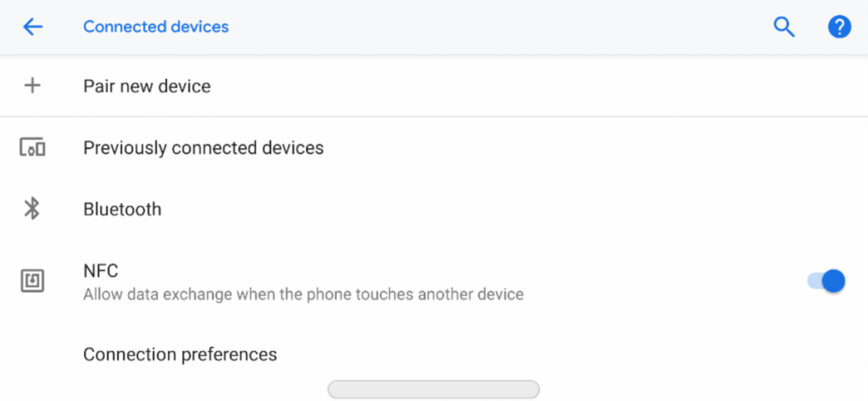Image resolution: width=868 pixels, height=401 pixels.
Task: Tap the round knob of the NFC switch
Action: pyautogui.click(x=834, y=281)
